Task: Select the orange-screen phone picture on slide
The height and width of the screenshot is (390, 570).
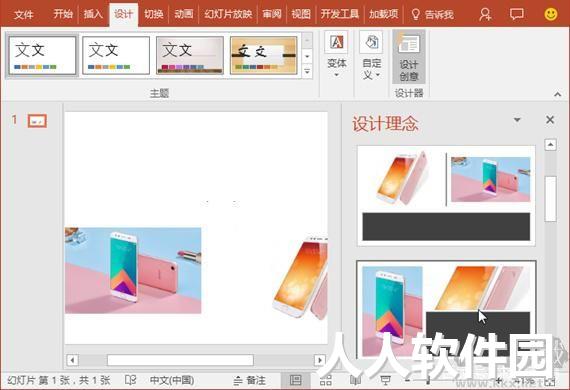Action: pyautogui.click(x=300, y=277)
